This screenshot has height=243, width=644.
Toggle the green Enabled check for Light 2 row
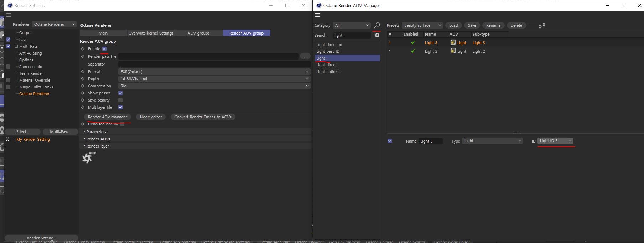413,51
